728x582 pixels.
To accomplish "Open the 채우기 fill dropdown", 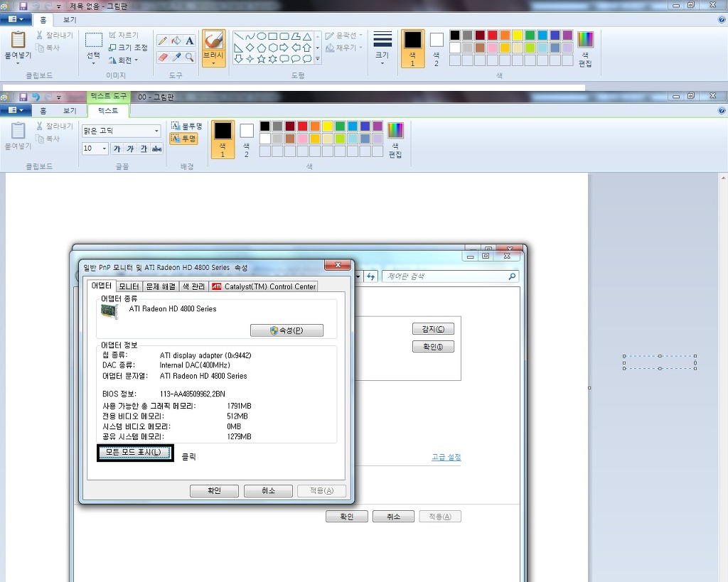I will pos(344,48).
